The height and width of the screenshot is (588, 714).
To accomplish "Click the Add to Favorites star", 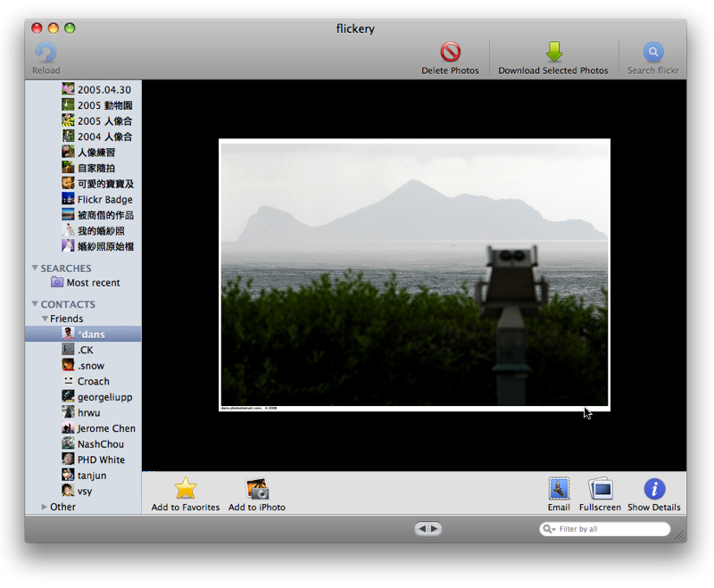I will tap(186, 488).
